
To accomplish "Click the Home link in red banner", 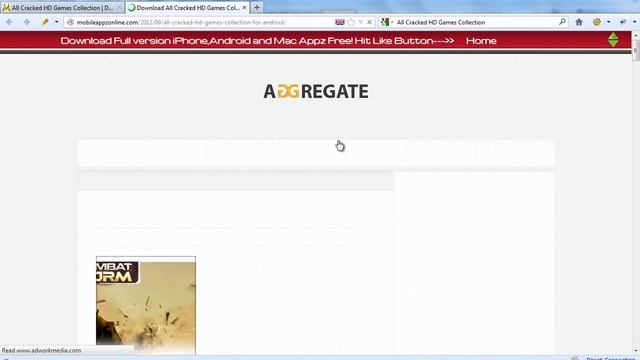I will [x=481, y=41].
